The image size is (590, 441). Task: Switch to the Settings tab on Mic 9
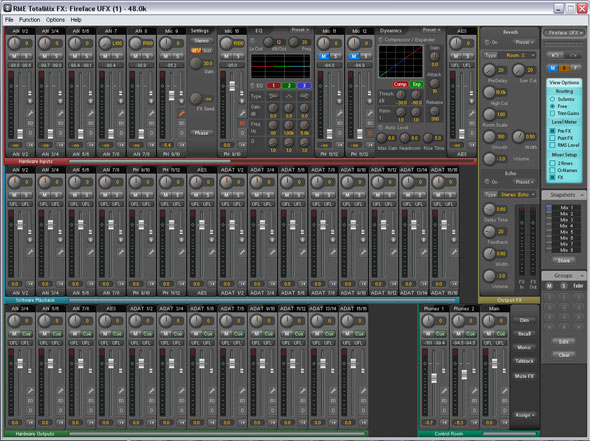[199, 31]
